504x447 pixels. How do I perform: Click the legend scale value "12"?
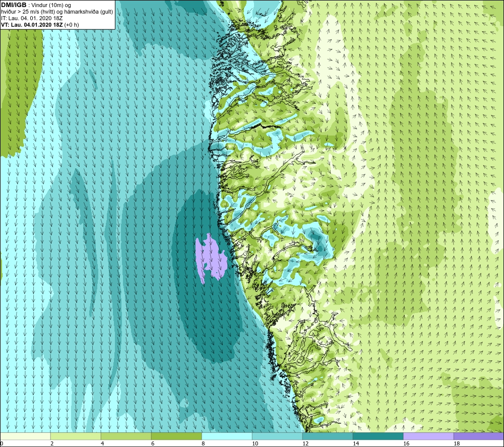(x=305, y=444)
